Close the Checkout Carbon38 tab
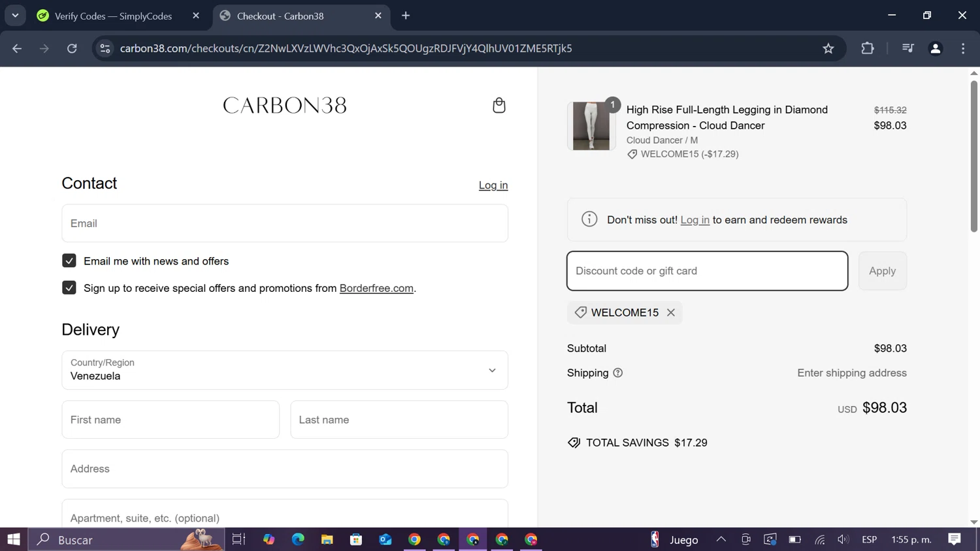Screen dimensions: 980x551 [x=378, y=16]
